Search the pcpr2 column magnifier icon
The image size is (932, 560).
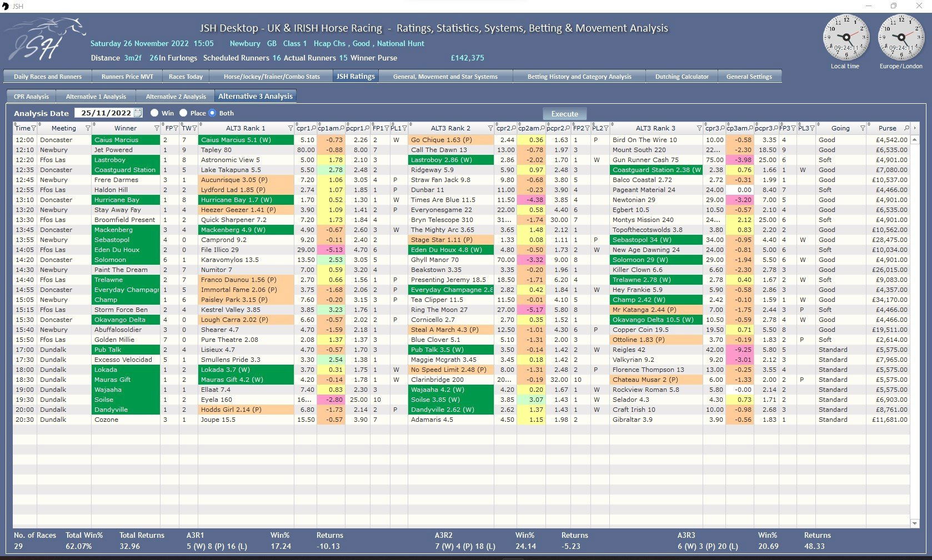coord(568,128)
